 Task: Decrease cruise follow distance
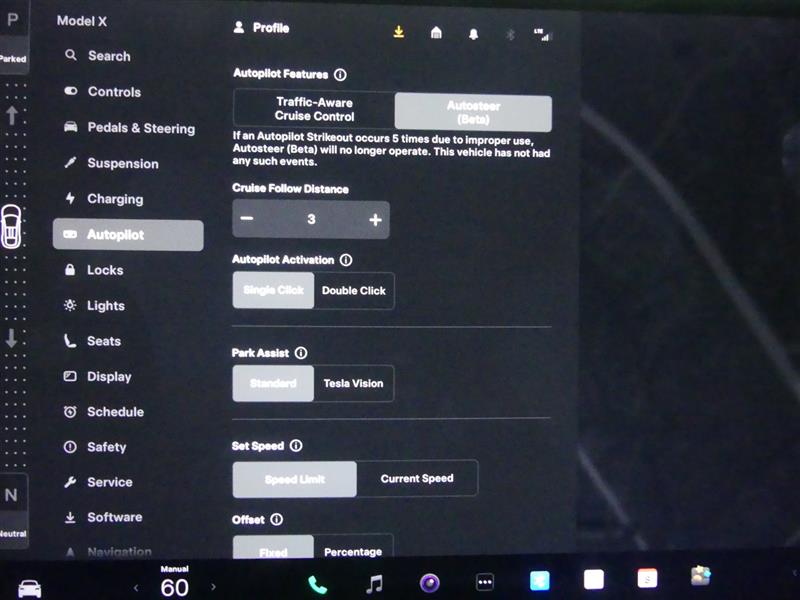(247, 219)
